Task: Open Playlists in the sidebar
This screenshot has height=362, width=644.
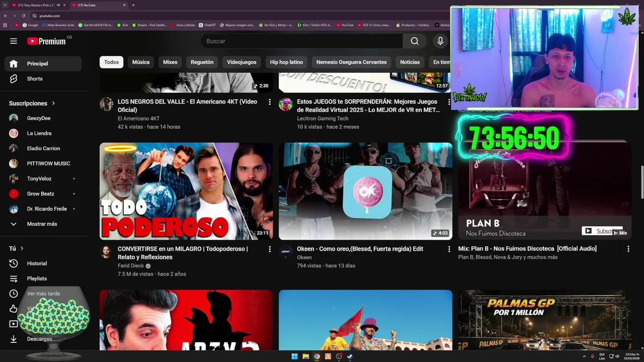Action: (43, 279)
